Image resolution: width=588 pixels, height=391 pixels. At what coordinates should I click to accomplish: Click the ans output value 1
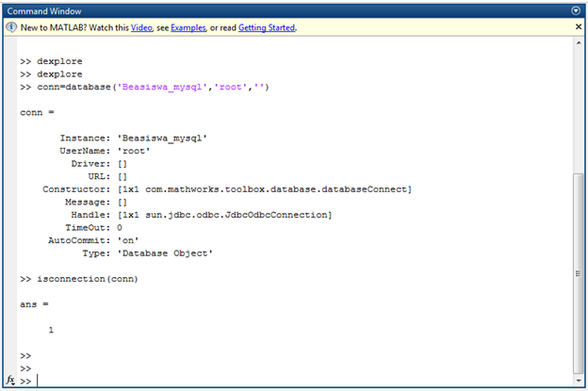click(x=51, y=330)
